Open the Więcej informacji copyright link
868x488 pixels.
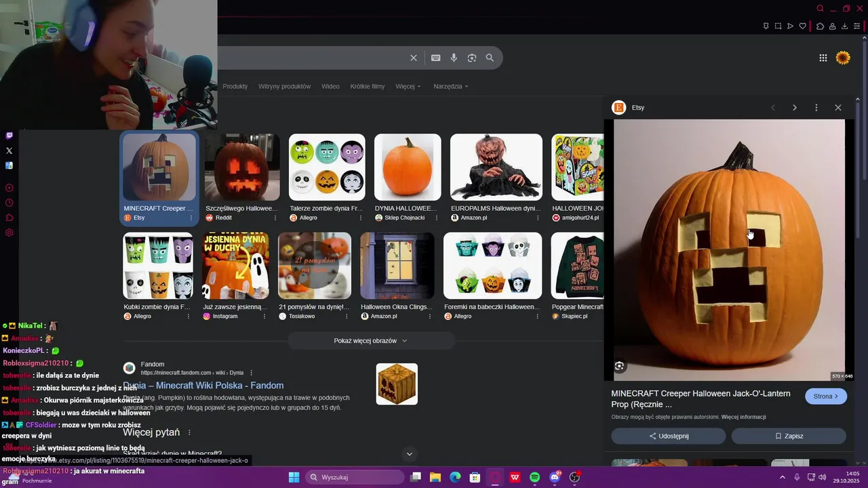[743, 417]
